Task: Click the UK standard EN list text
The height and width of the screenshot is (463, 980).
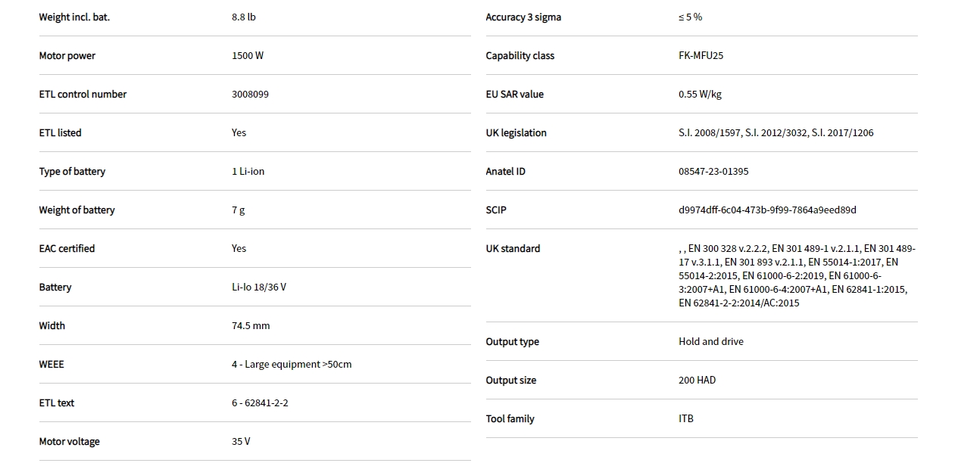Action: click(x=795, y=275)
